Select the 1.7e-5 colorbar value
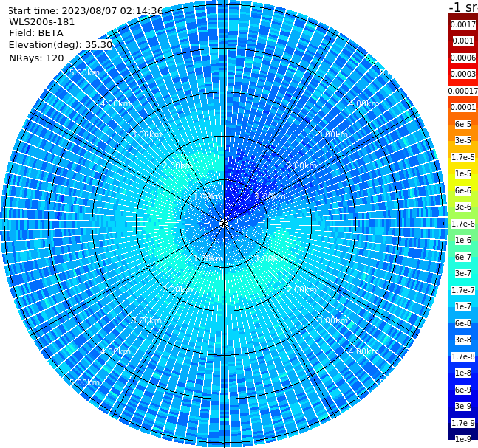478x448 pixels. (x=463, y=157)
